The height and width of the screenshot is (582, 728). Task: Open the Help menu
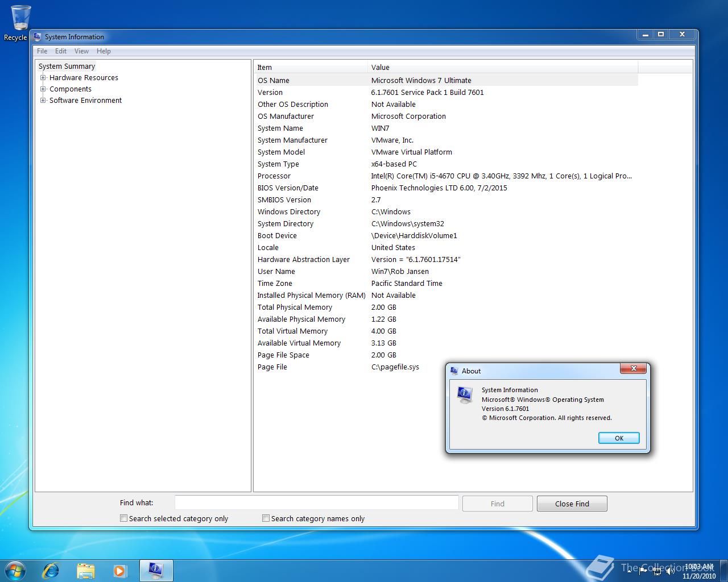tap(104, 51)
